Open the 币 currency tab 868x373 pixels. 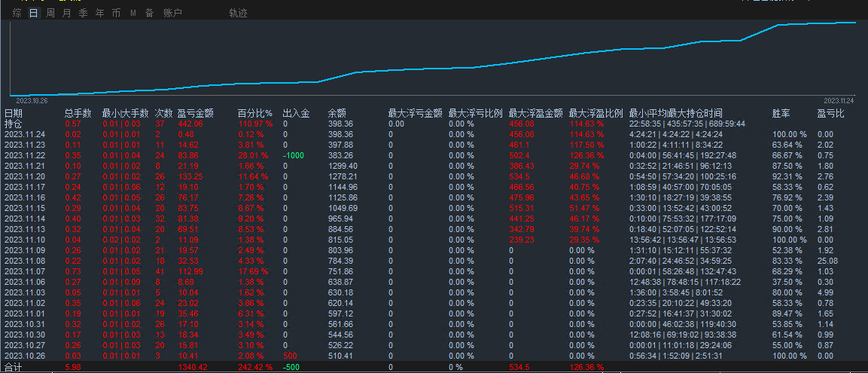[x=116, y=14]
